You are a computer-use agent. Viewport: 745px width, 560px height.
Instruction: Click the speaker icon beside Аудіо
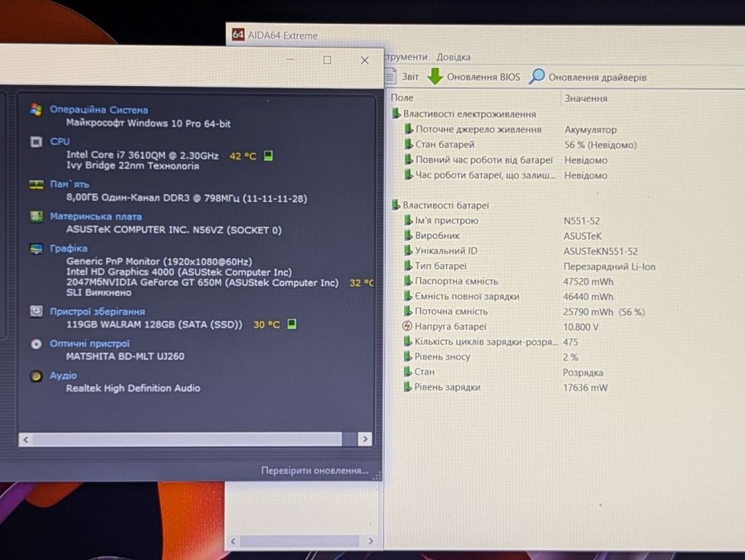point(36,376)
